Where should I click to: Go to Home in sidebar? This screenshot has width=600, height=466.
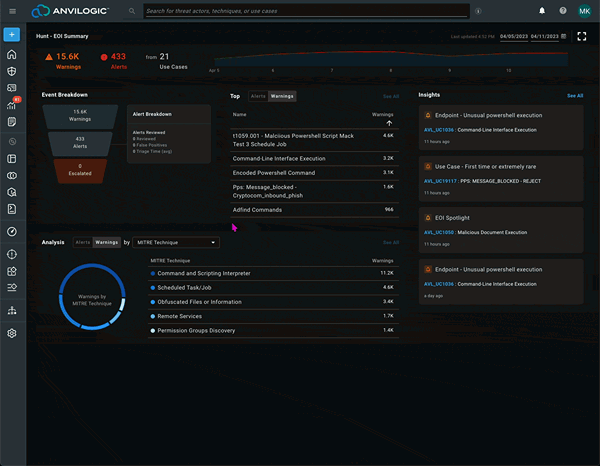(12, 54)
